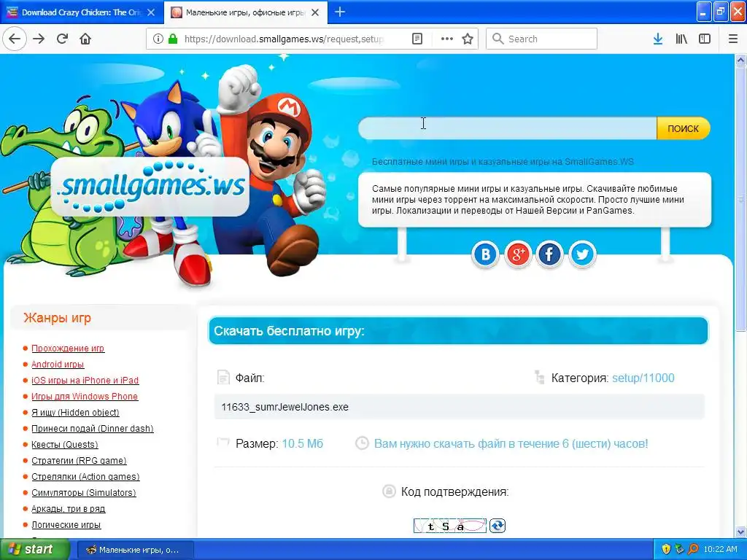Open Квесты (Quests) genre link
Image resolution: width=747 pixels, height=560 pixels.
coord(65,444)
